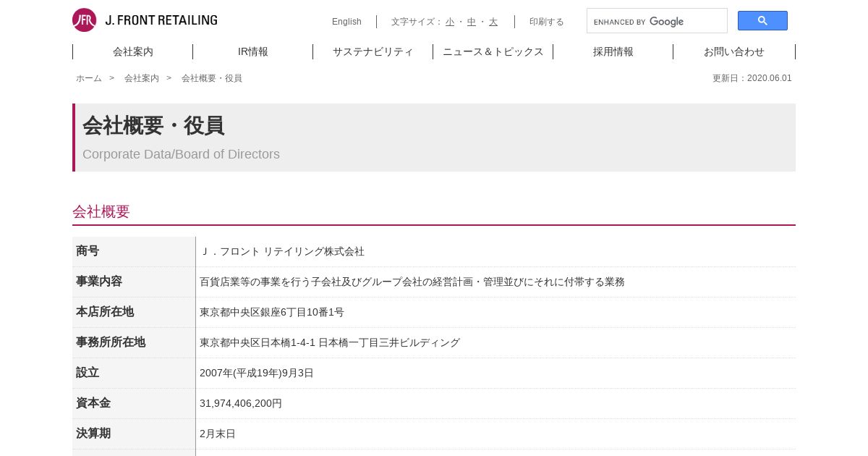Click the J. Front Retailing logo
The width and height of the screenshot is (868, 456).
pyautogui.click(x=145, y=20)
